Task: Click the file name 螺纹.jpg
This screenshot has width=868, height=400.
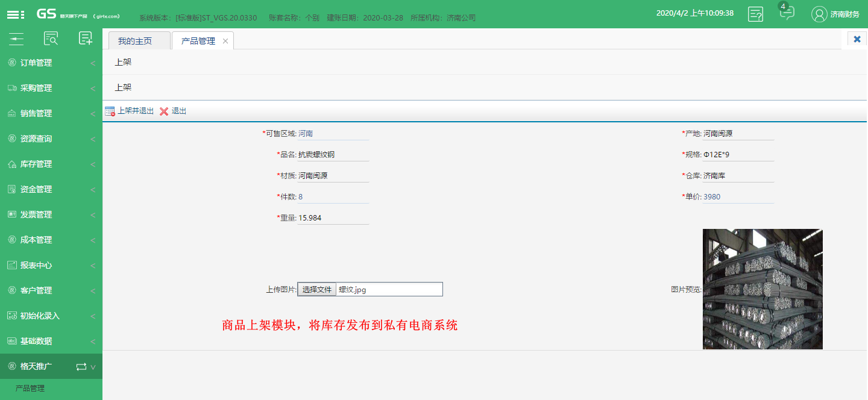Action: pos(353,290)
